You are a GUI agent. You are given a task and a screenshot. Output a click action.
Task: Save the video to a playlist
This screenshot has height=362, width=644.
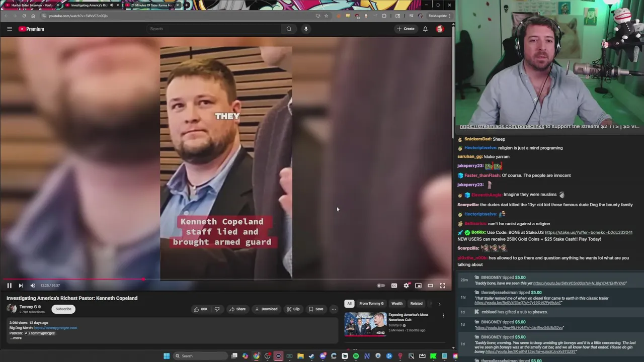[316, 309]
